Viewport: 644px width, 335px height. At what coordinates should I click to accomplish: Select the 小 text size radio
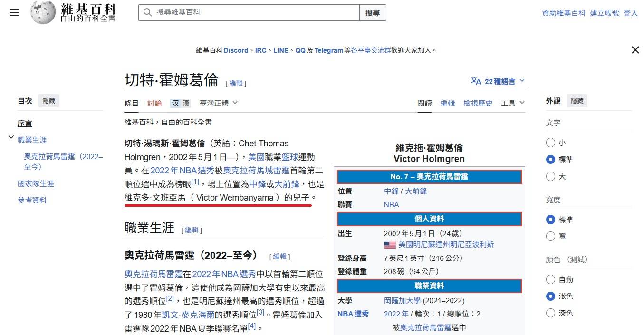550,143
